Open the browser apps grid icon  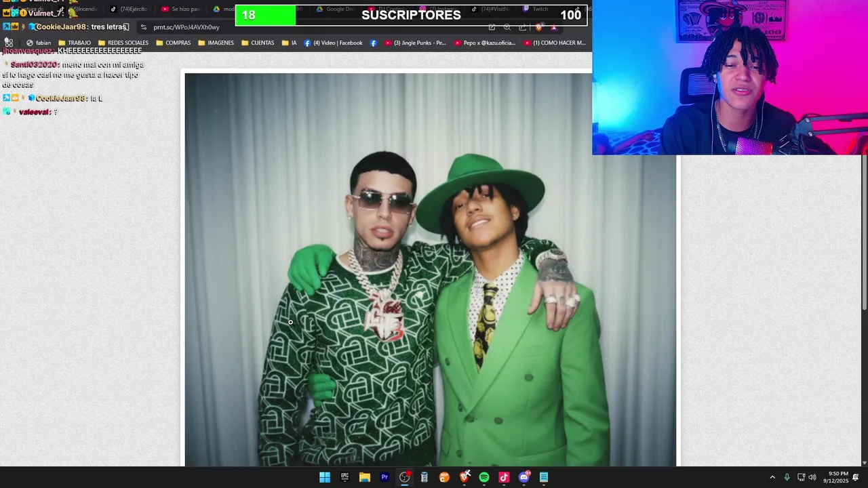[x=9, y=43]
